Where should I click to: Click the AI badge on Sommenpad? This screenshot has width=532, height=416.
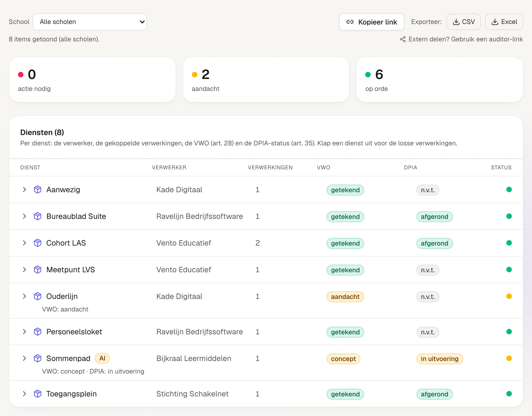coord(102,358)
